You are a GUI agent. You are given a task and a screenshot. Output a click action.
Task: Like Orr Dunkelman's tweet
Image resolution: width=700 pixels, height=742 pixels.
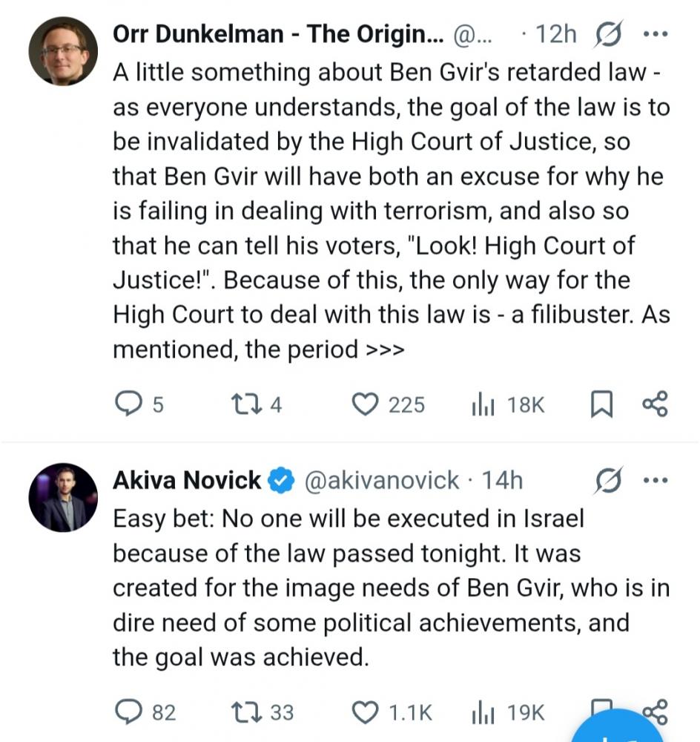coord(365,404)
